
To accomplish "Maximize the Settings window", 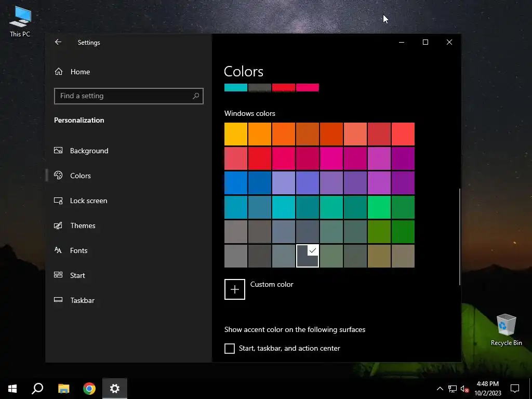I will point(425,42).
